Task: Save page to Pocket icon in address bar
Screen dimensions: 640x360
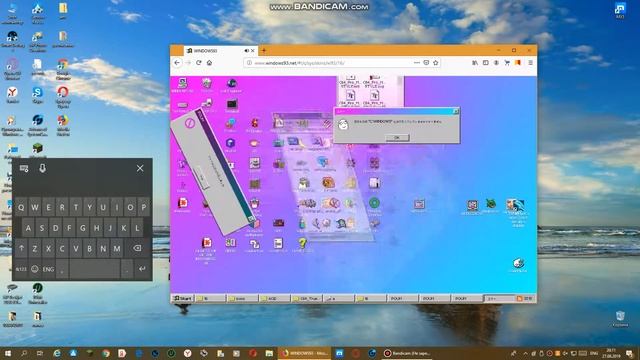Action: click(x=426, y=63)
